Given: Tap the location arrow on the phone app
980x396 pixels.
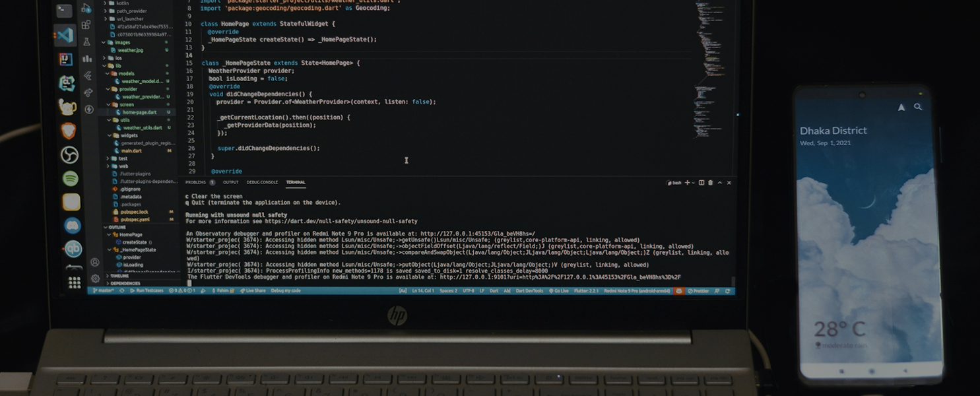Looking at the screenshot, I should coord(901,107).
